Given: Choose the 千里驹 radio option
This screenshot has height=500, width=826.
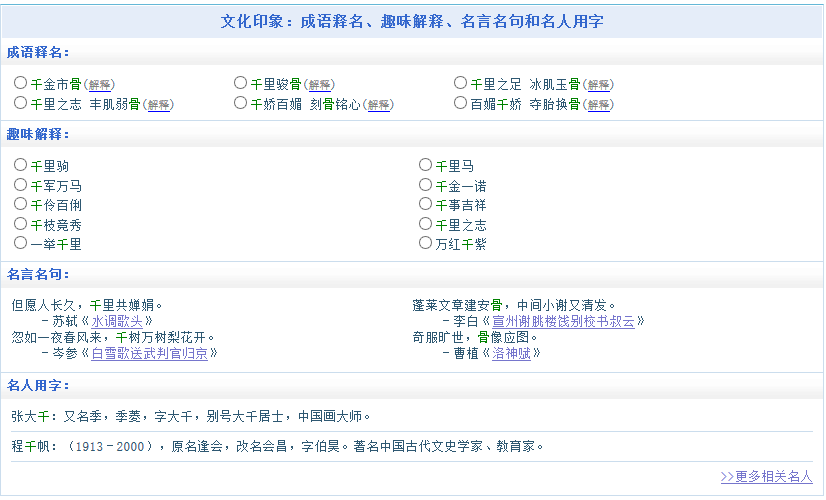Looking at the screenshot, I should (x=20, y=165).
